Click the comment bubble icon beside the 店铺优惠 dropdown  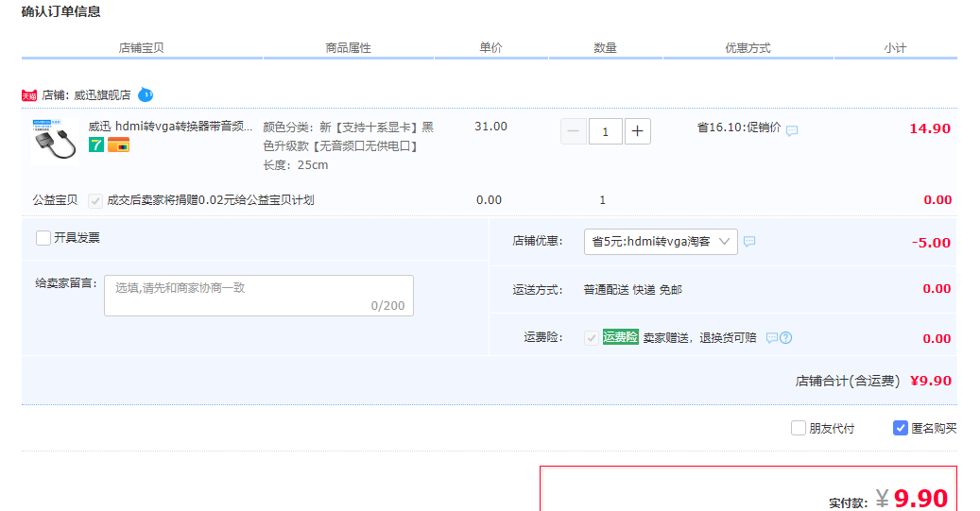point(749,241)
